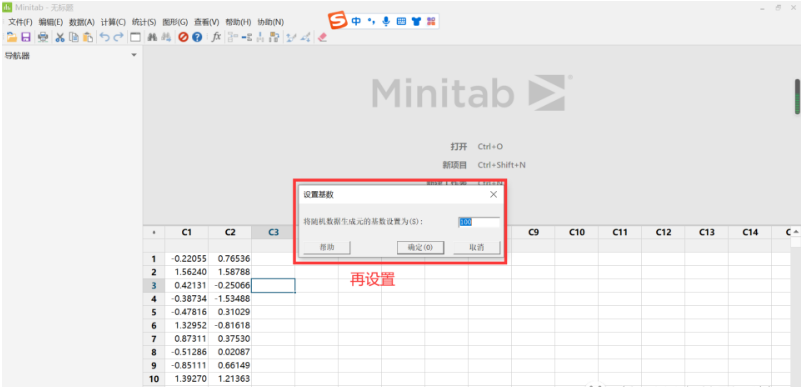802x387 pixels.
Task: Select column header C12
Action: coord(663,233)
